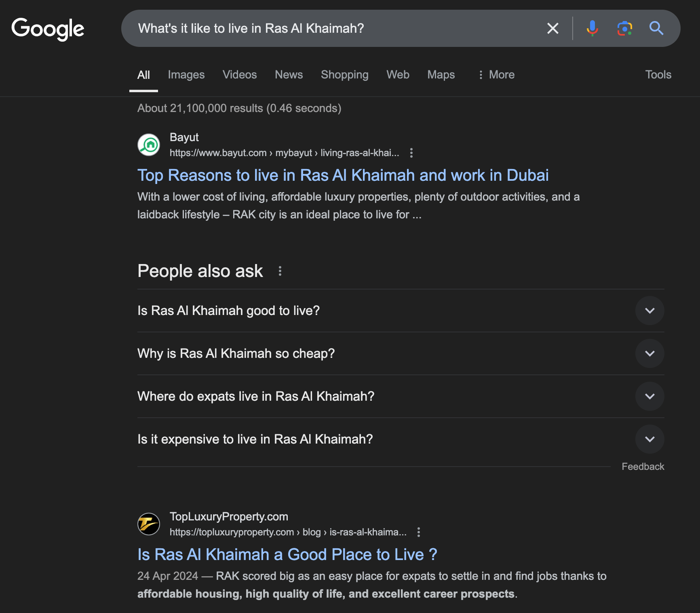Open the Bayut favicon icon
700x613 pixels.
click(x=149, y=145)
